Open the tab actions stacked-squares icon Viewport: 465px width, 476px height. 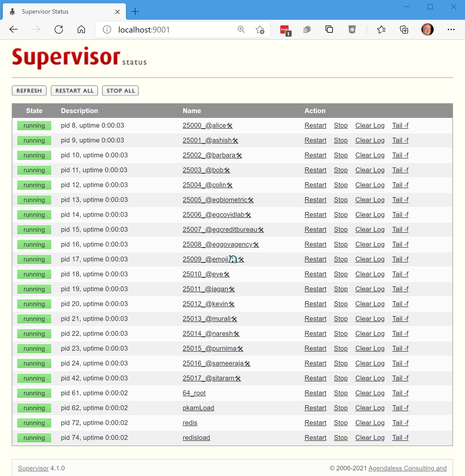point(329,29)
